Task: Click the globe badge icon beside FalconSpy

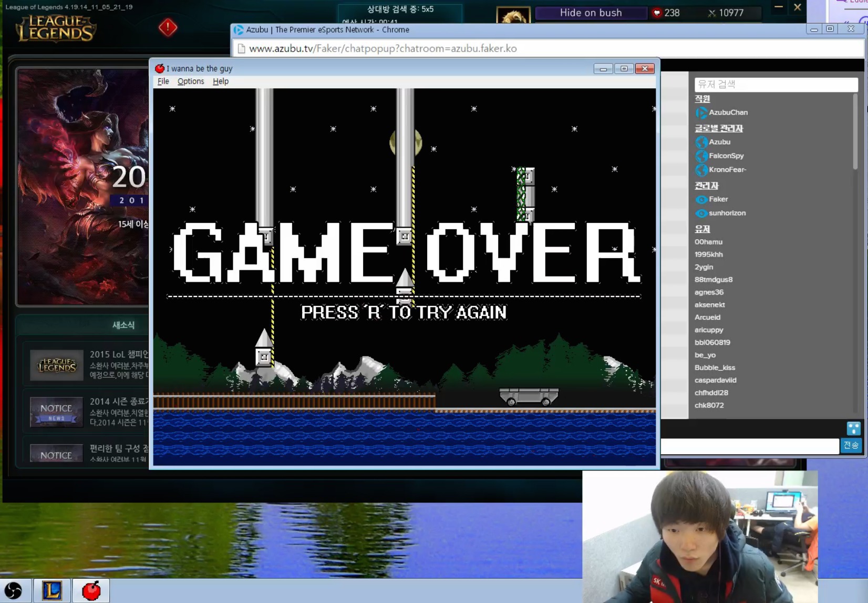Action: pos(701,156)
